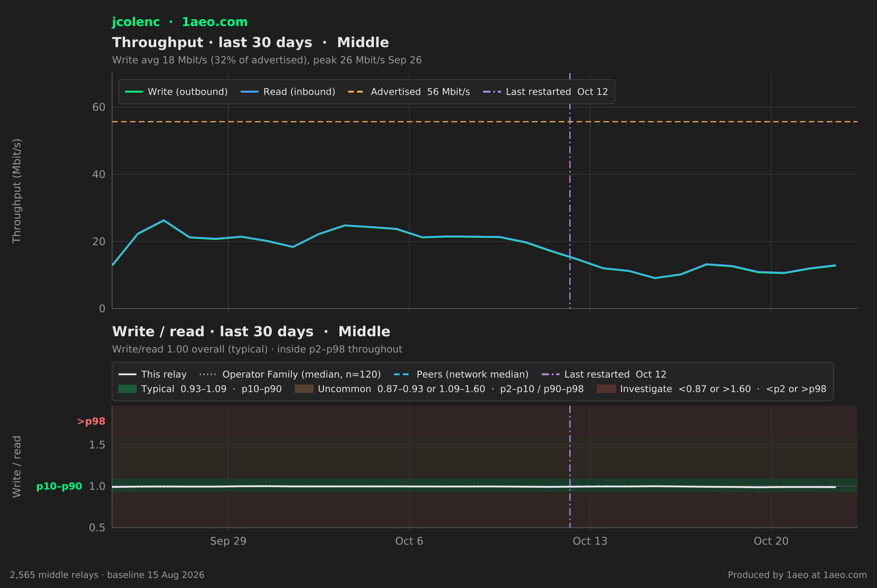Image resolution: width=877 pixels, height=588 pixels.
Task: Click the orange dashed advertised bandwidth line
Action: tap(485, 121)
